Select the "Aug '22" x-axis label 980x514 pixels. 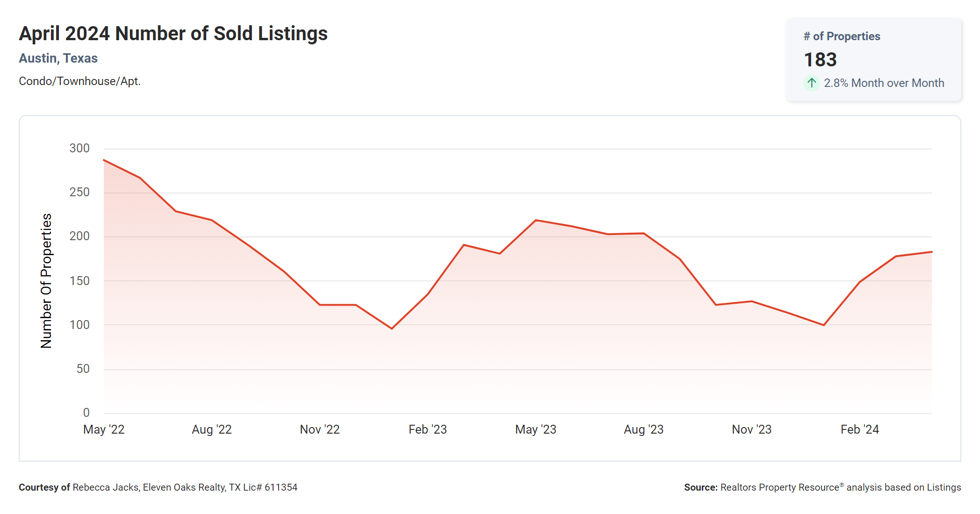pyautogui.click(x=212, y=429)
